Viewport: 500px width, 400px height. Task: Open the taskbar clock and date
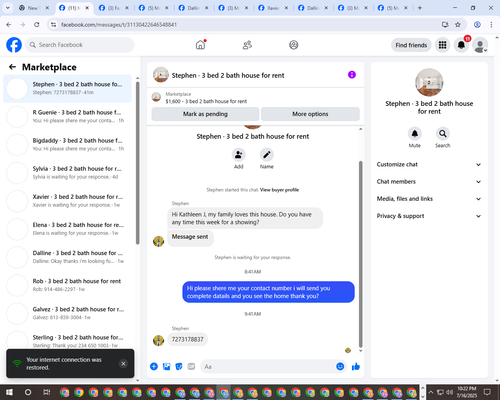(467, 392)
